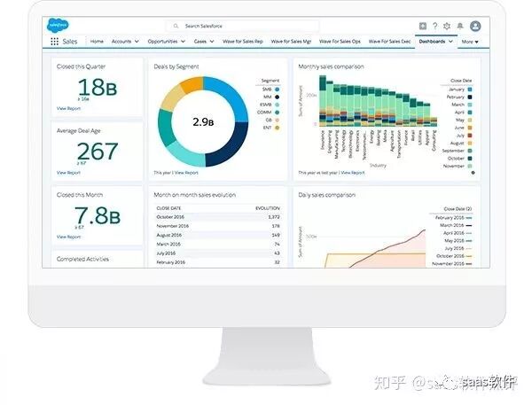Click the Monthly sales comparison info icon
The width and height of the screenshot is (532, 405).
[473, 173]
